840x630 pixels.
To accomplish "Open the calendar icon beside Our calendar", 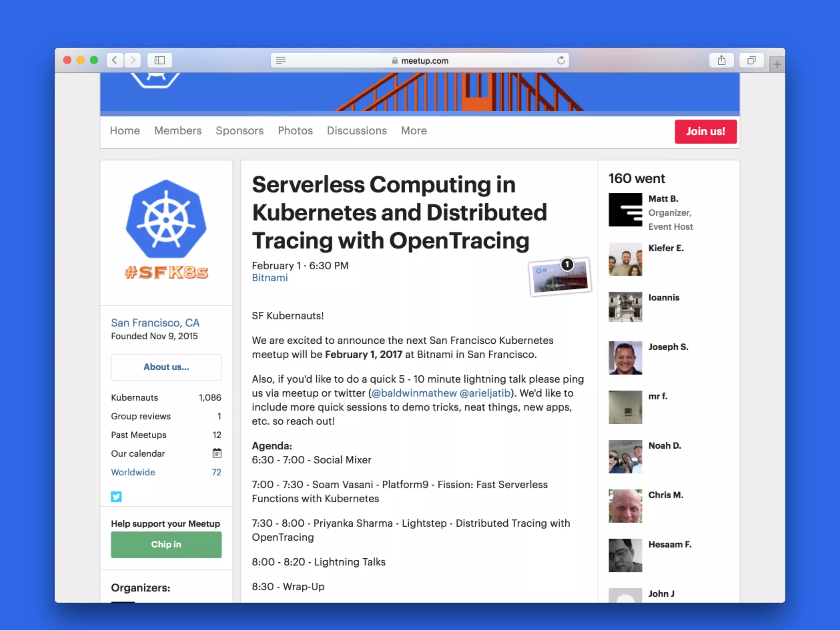I will tap(217, 453).
